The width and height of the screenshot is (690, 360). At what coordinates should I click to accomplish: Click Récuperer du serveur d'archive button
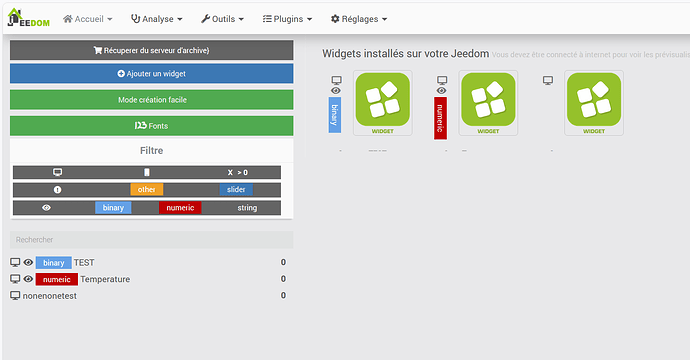pyautogui.click(x=151, y=50)
